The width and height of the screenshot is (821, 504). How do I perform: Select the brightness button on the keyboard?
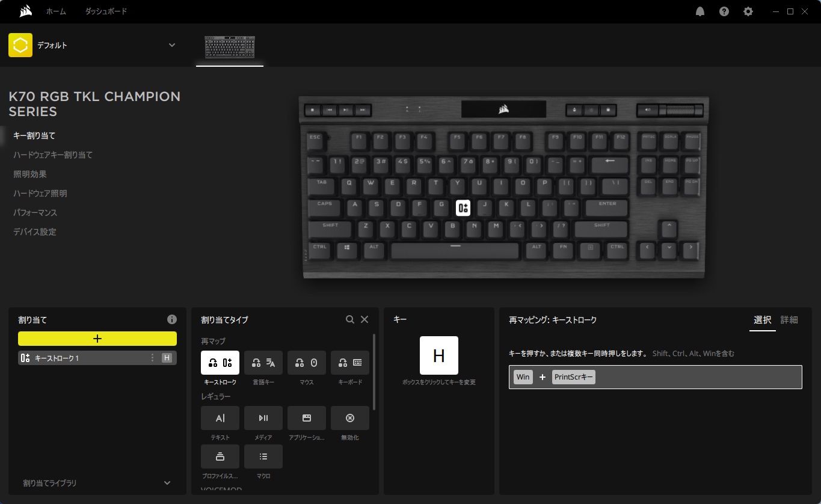tap(591, 110)
